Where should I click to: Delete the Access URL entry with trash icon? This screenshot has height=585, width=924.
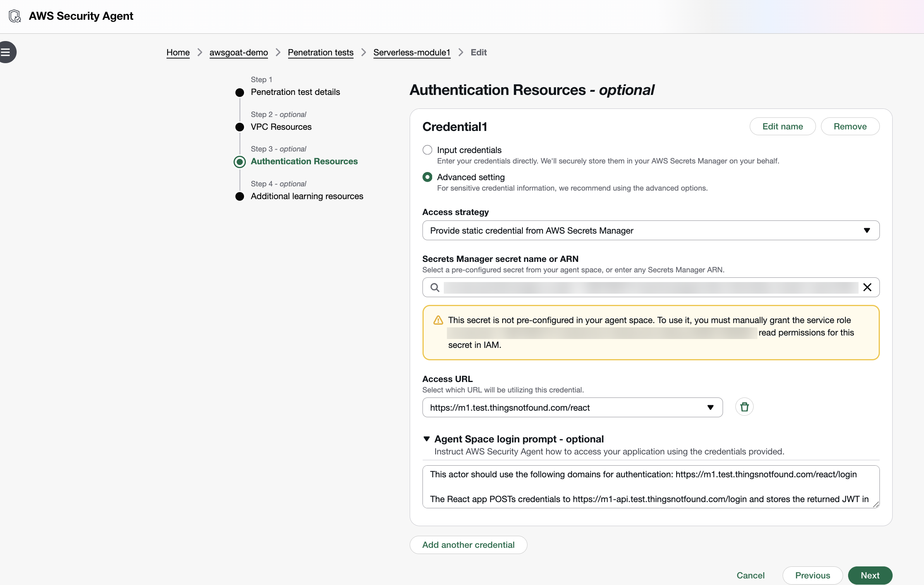[744, 407]
